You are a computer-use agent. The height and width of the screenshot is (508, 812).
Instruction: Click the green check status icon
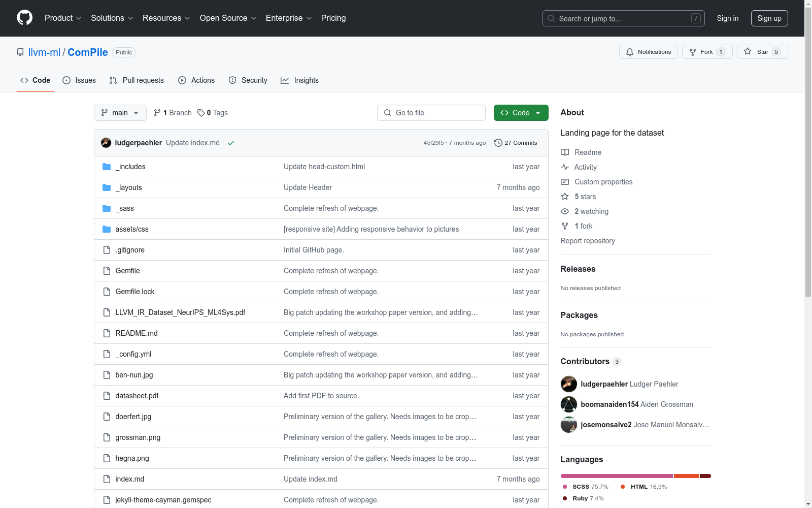(231, 143)
